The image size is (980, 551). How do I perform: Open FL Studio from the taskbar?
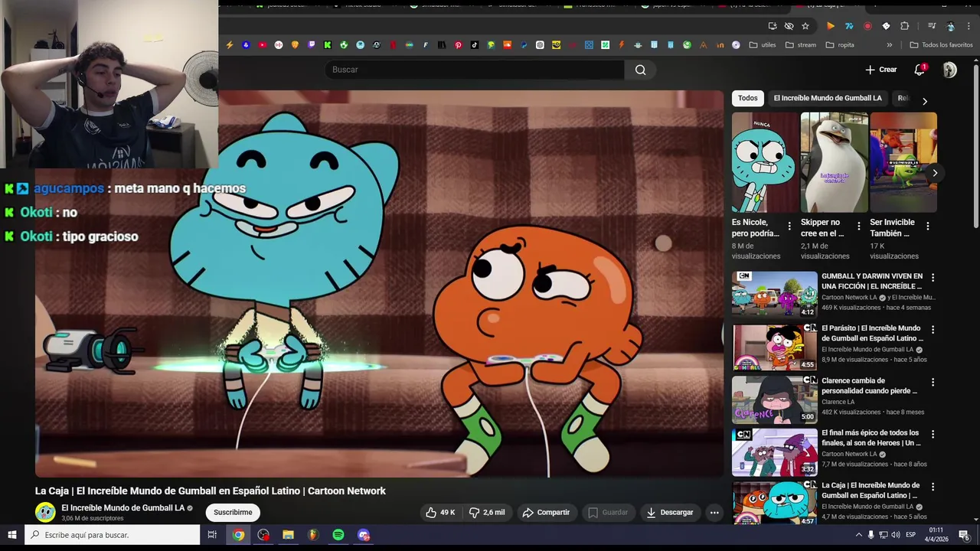pos(312,535)
